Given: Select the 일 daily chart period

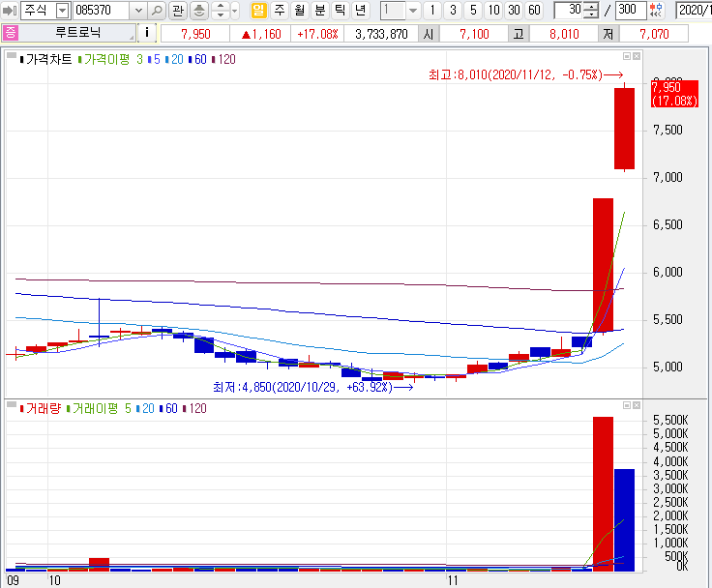Looking at the screenshot, I should (259, 10).
